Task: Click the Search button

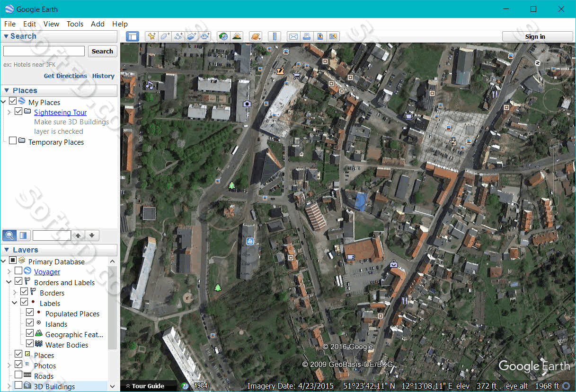Action: [102, 51]
